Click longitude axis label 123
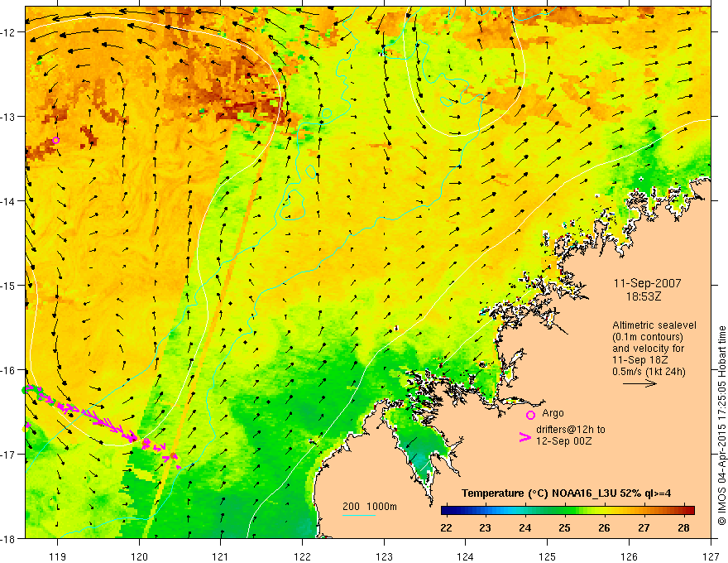Screen dimensions: 728x563 pyautogui.click(x=384, y=556)
